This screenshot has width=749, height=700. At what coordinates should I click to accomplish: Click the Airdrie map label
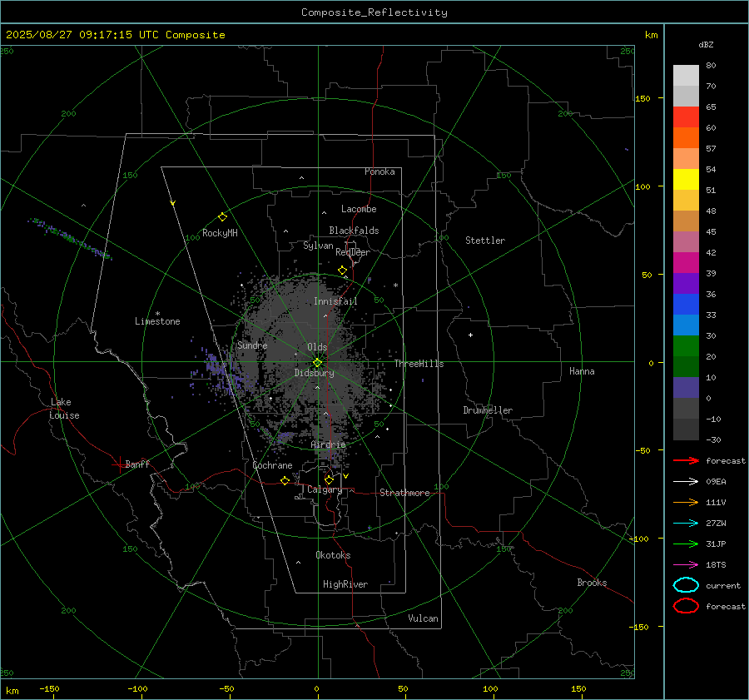pyautogui.click(x=328, y=444)
